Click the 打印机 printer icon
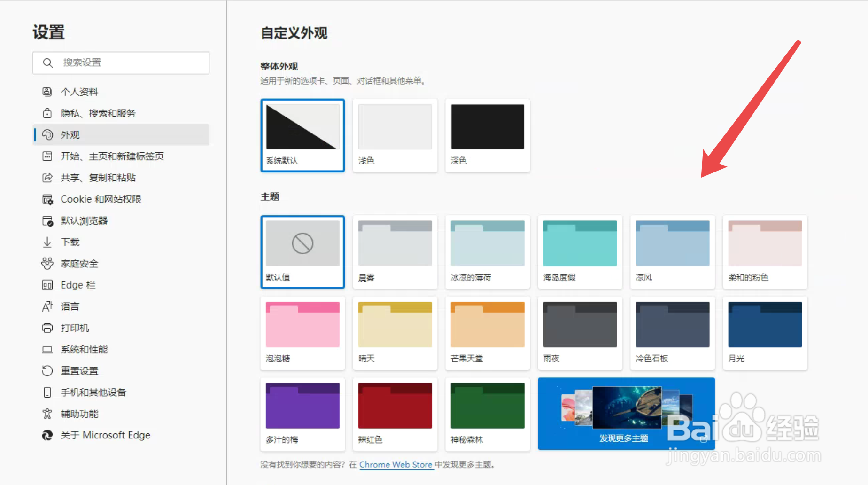The image size is (868, 485). click(x=47, y=328)
